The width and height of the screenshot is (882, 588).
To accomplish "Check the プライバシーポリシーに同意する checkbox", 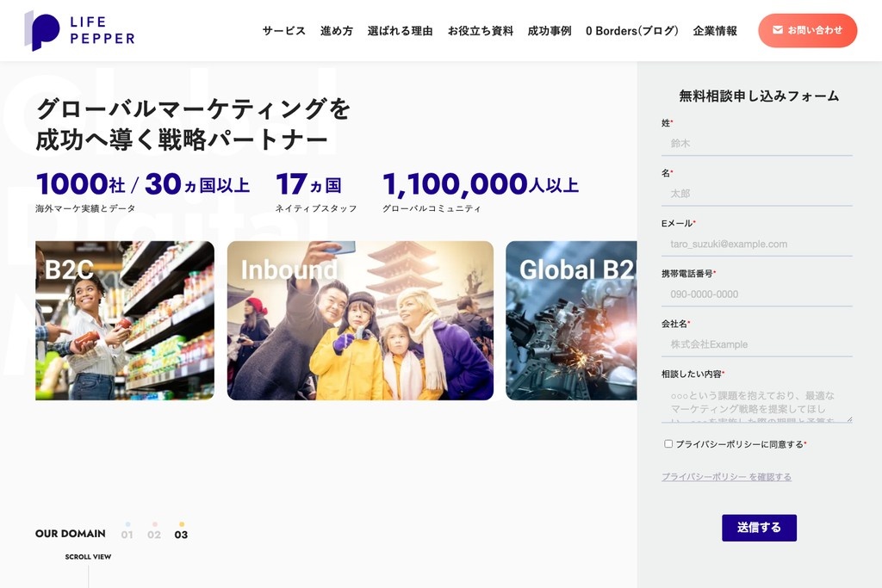I will point(668,443).
